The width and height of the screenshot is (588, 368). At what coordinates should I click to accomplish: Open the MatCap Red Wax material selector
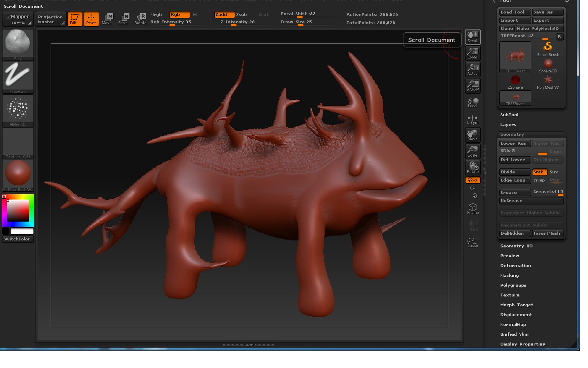[18, 176]
